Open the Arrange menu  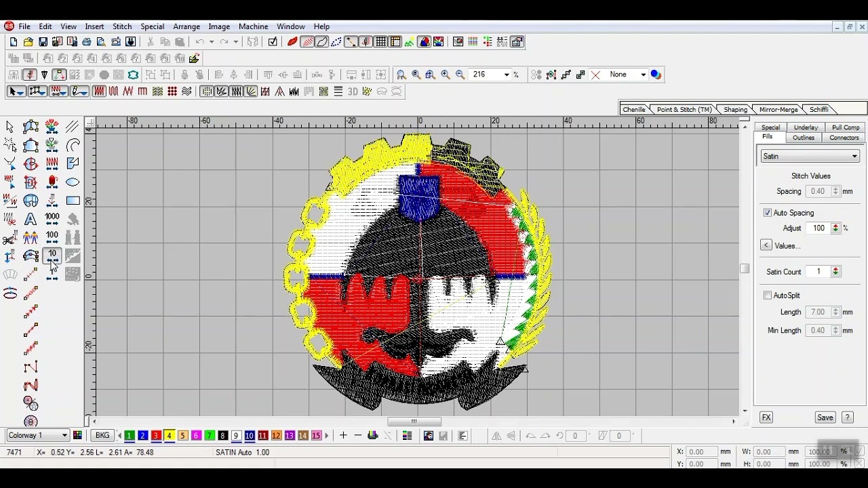[x=186, y=26]
